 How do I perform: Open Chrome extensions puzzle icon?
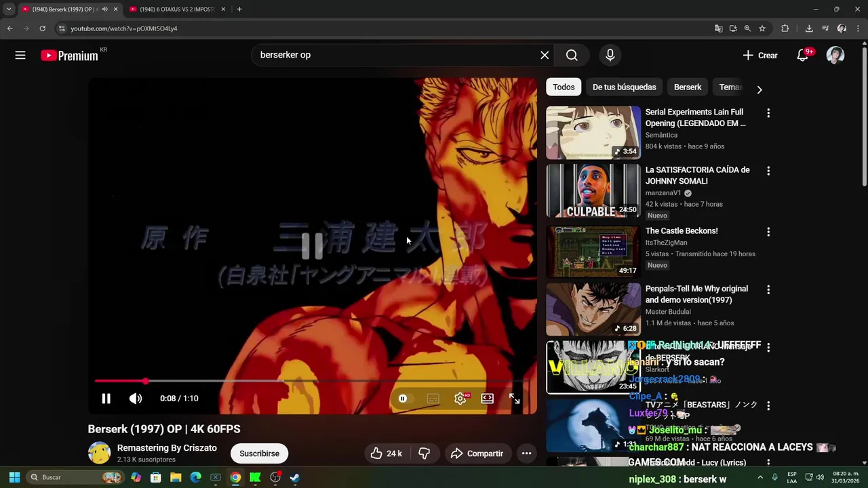pos(785,28)
